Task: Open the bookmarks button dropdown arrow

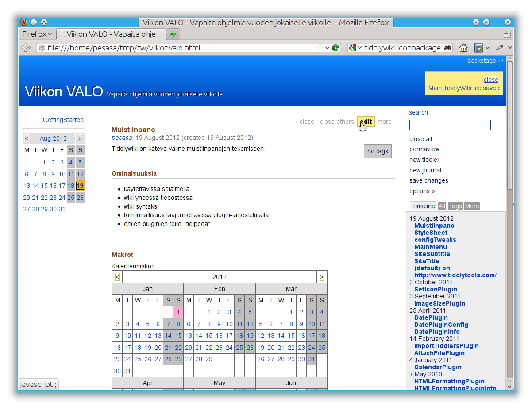Action: coord(487,48)
